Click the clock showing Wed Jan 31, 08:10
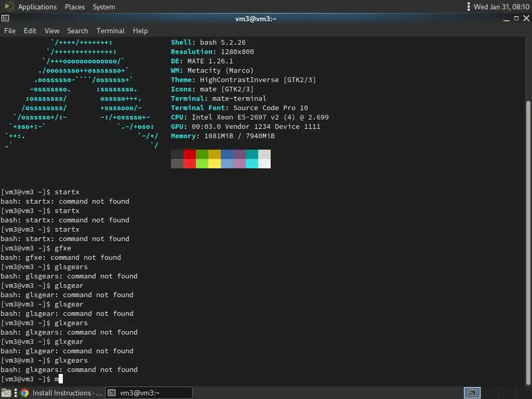Image resolution: width=532 pixels, height=399 pixels. (501, 7)
